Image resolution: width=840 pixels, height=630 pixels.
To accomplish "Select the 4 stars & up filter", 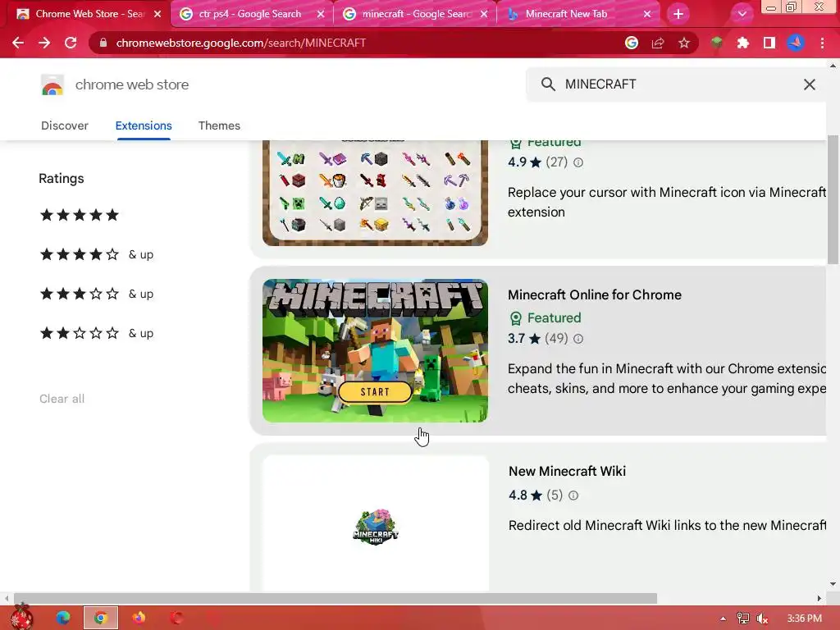I will click(97, 254).
